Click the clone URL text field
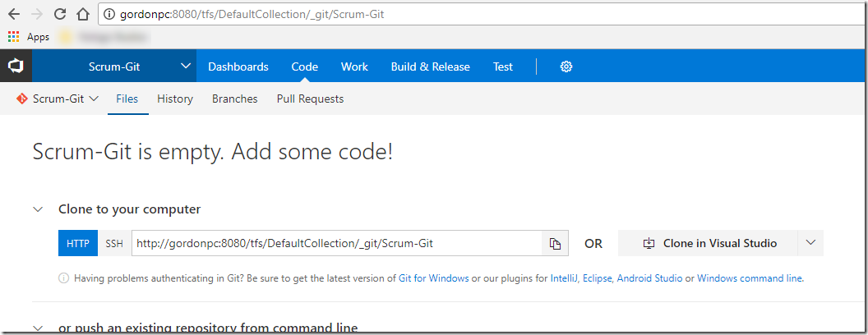 coord(336,243)
